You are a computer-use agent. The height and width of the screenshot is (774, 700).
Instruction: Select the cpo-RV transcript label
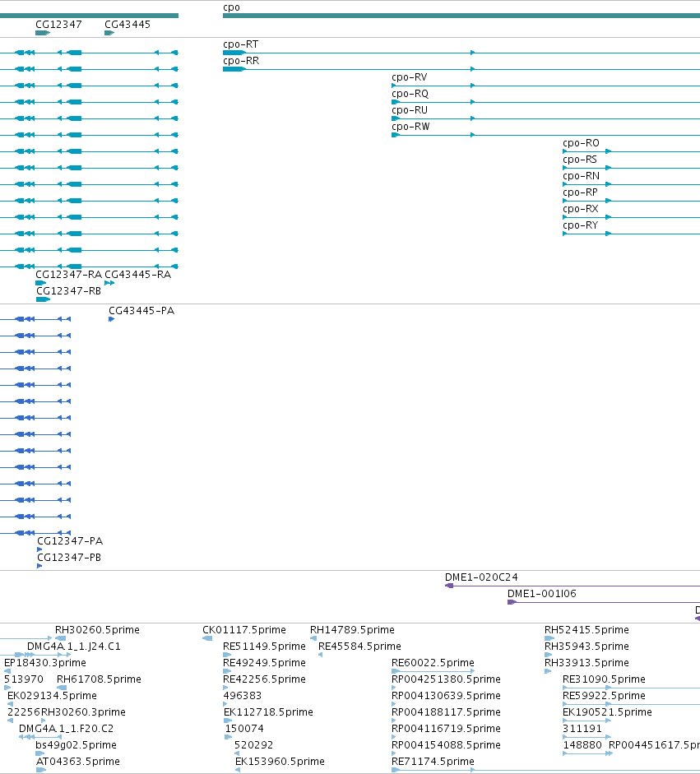[x=410, y=77]
